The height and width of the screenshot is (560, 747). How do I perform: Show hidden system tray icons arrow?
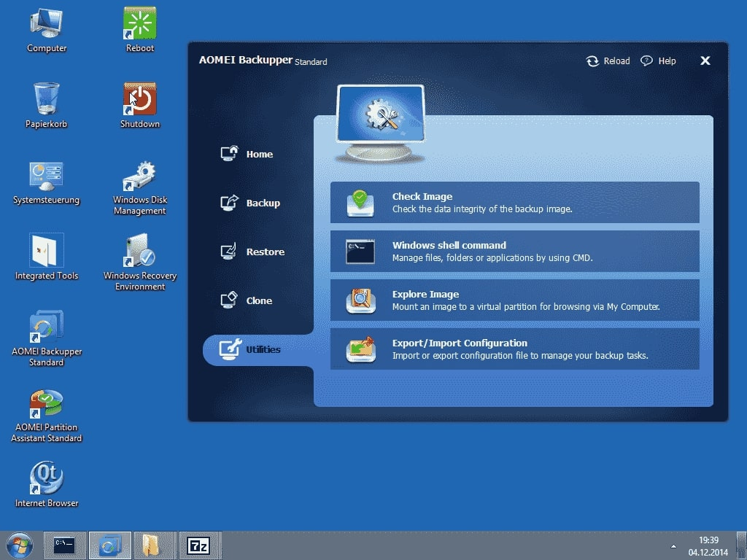(x=673, y=546)
